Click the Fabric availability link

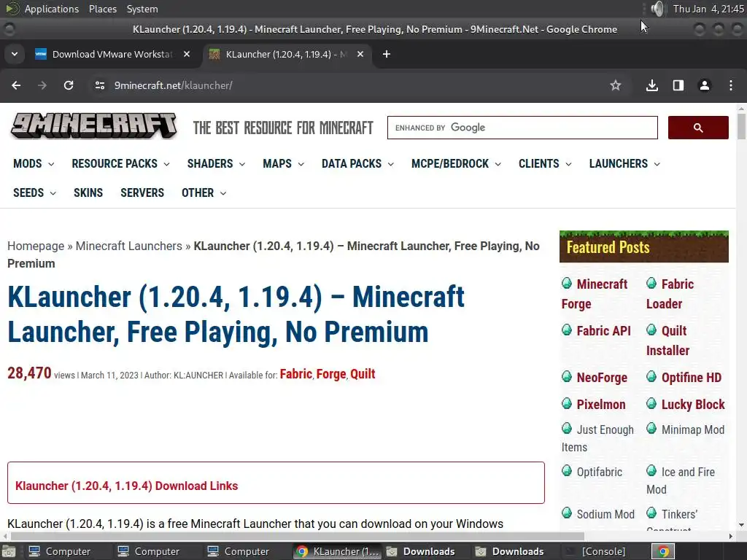coord(296,374)
